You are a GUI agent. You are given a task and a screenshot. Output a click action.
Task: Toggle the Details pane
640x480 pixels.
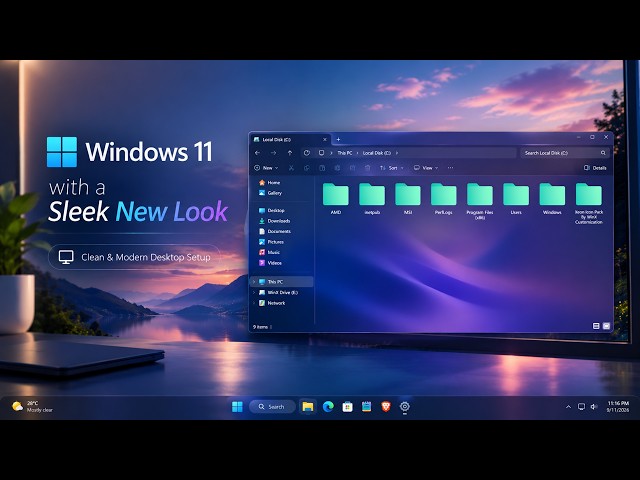(x=595, y=168)
